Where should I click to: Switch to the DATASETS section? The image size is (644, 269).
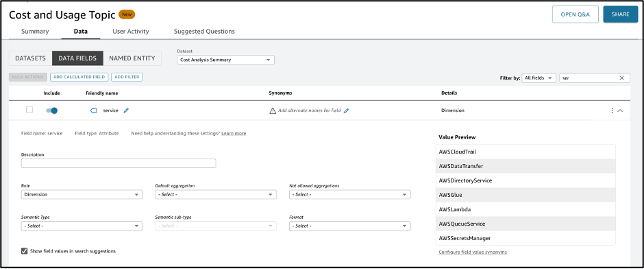coord(30,58)
